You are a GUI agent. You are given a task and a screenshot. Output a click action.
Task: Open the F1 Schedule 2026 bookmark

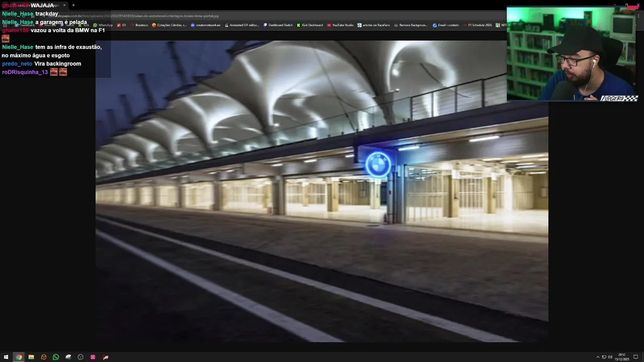point(477,25)
